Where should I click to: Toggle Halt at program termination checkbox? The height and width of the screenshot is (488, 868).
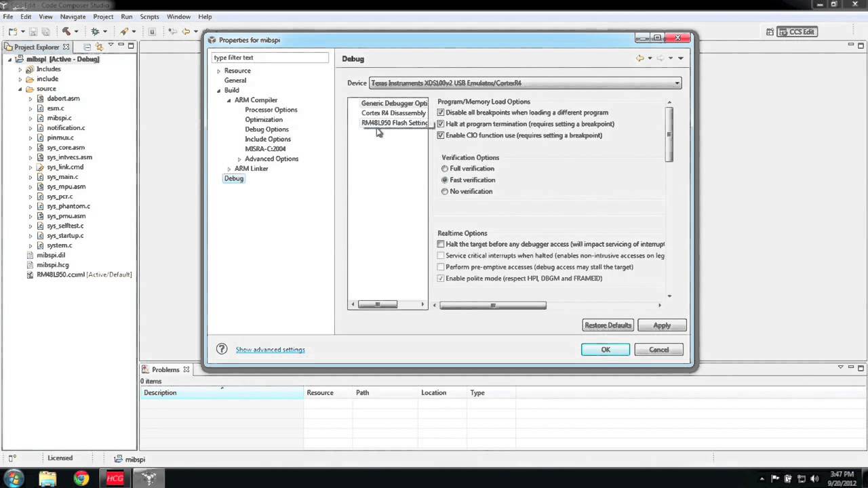click(x=441, y=124)
